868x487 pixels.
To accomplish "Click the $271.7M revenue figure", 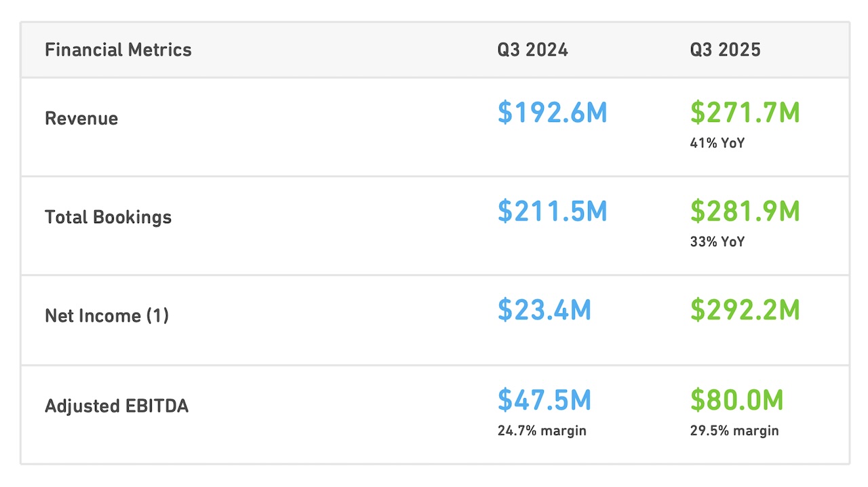I will click(x=745, y=113).
